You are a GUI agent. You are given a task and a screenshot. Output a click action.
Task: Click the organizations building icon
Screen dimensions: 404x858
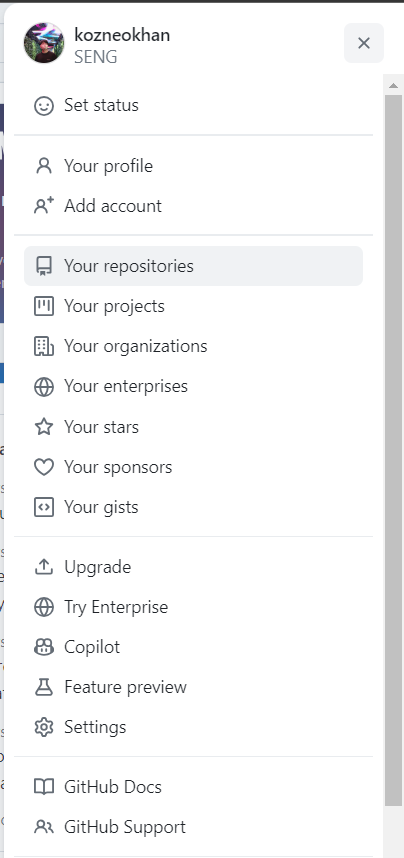point(44,346)
